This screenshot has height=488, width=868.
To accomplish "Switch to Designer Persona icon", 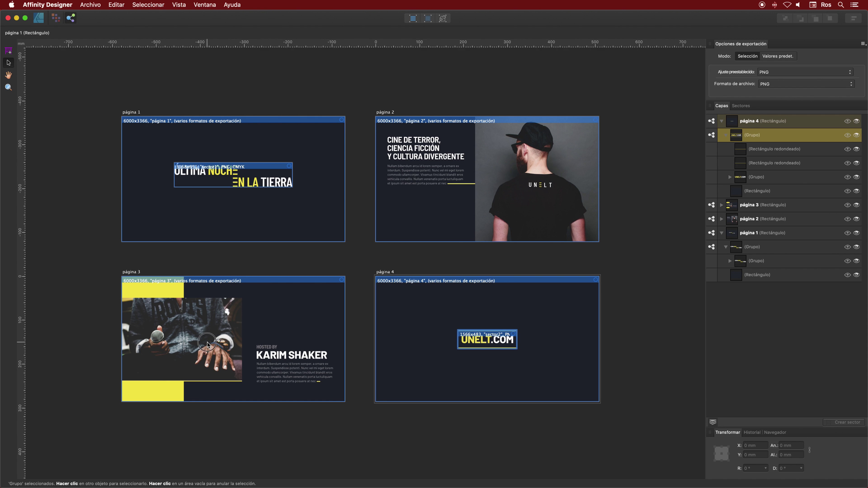I will click(x=39, y=18).
